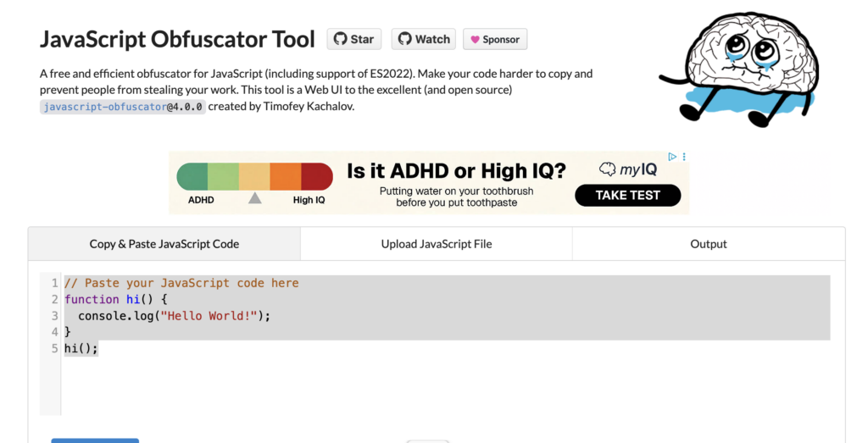
Task: Click the TAKE TEST ad button
Action: click(x=628, y=195)
